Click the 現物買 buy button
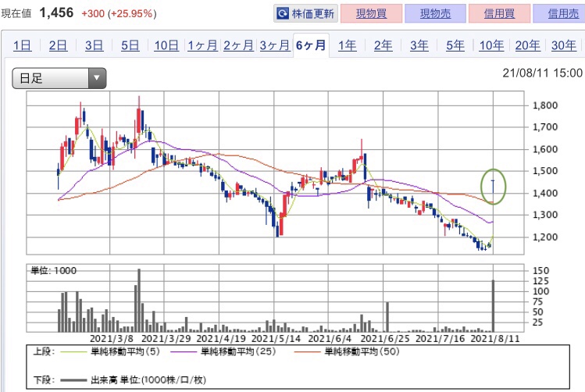585x392 pixels. click(371, 14)
